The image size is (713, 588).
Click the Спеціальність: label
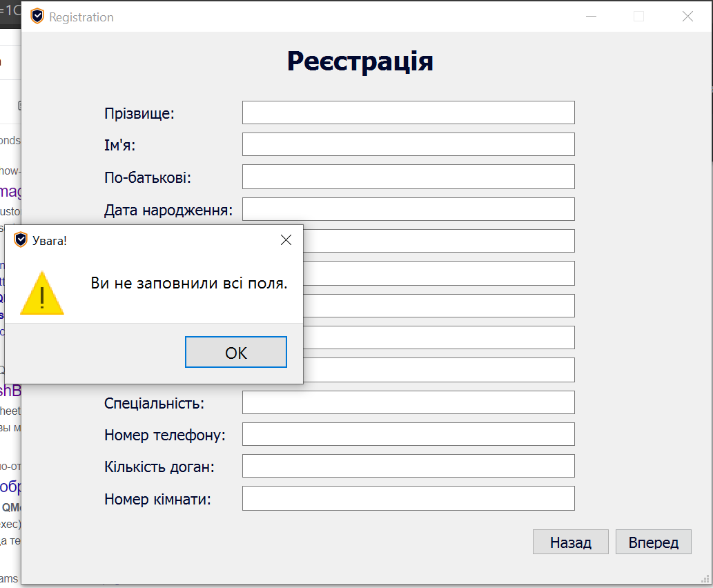[154, 403]
